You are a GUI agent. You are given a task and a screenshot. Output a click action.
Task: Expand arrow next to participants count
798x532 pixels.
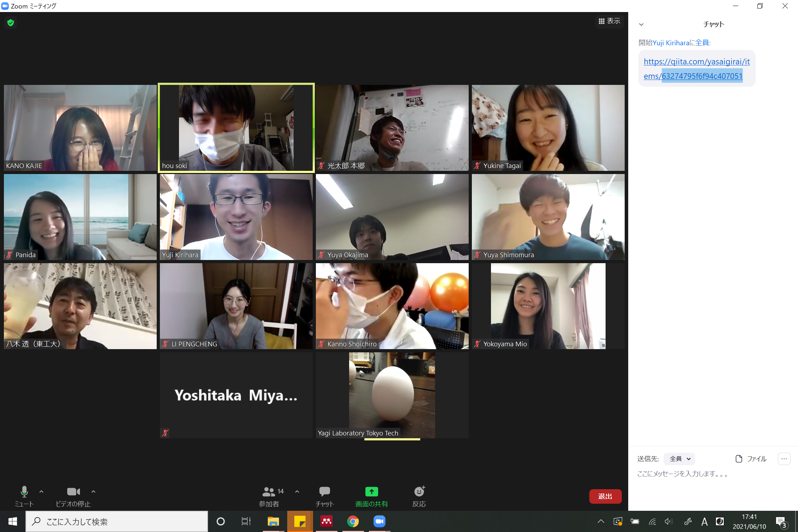tap(297, 492)
